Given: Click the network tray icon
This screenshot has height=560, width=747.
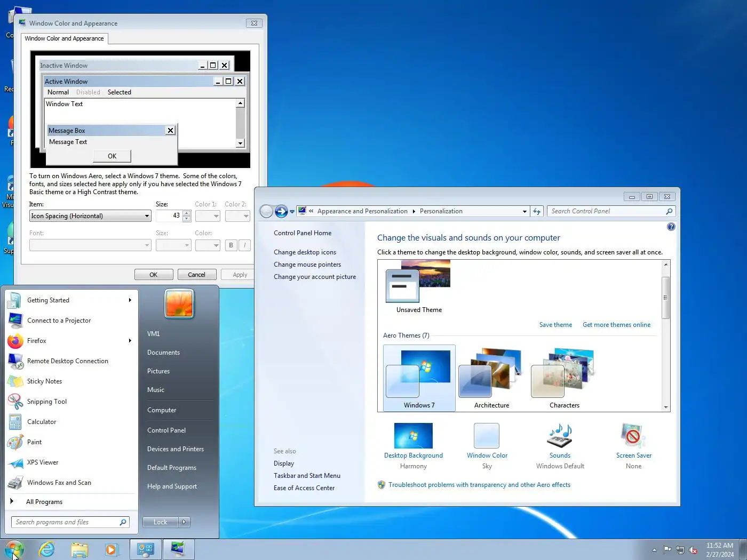Looking at the screenshot, I should click(x=680, y=550).
